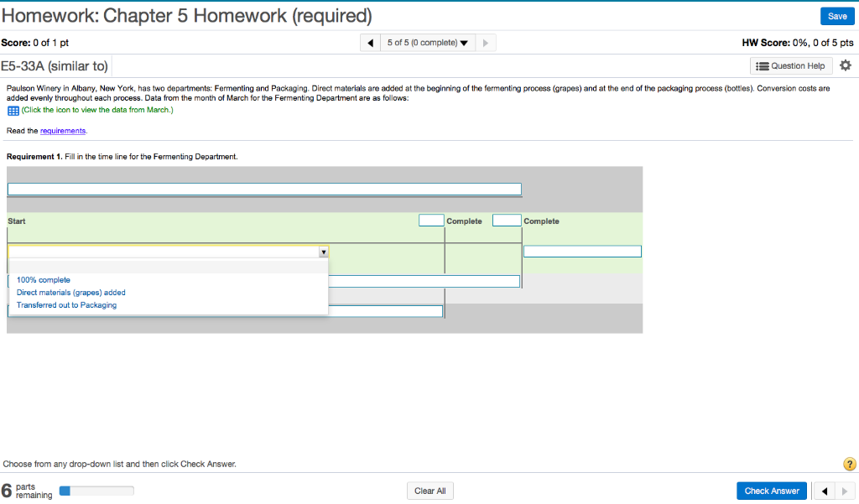Click the first percent box before Complete
The image size is (859, 504).
coord(431,221)
